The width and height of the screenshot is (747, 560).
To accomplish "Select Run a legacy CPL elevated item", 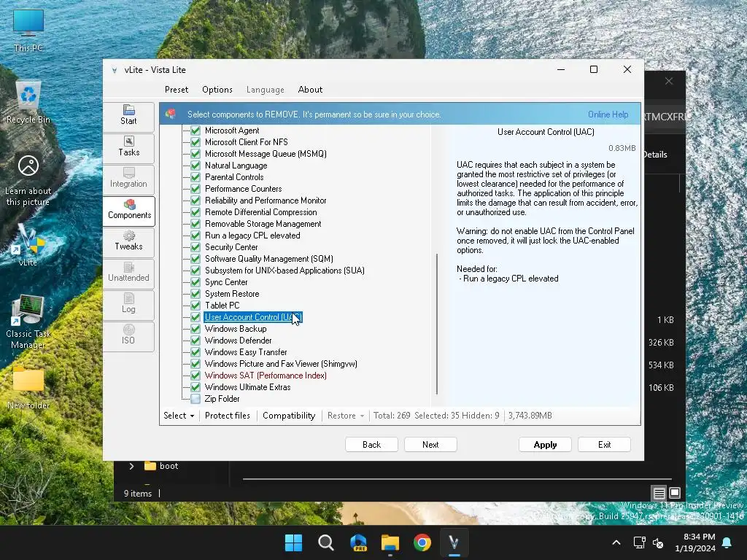I will click(x=252, y=236).
